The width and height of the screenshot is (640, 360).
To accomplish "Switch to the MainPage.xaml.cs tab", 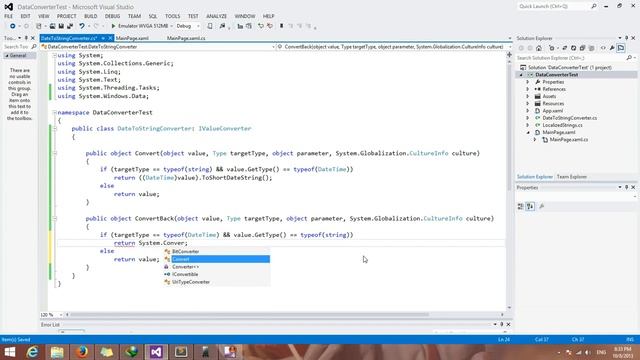I will 186,38.
